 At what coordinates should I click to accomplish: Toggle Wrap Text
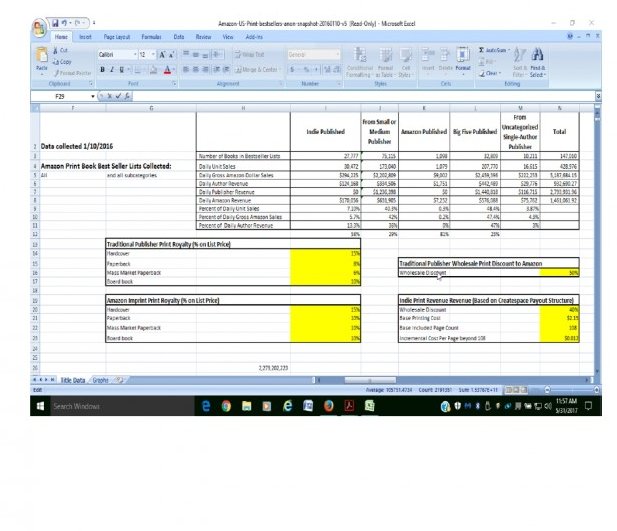[x=249, y=55]
